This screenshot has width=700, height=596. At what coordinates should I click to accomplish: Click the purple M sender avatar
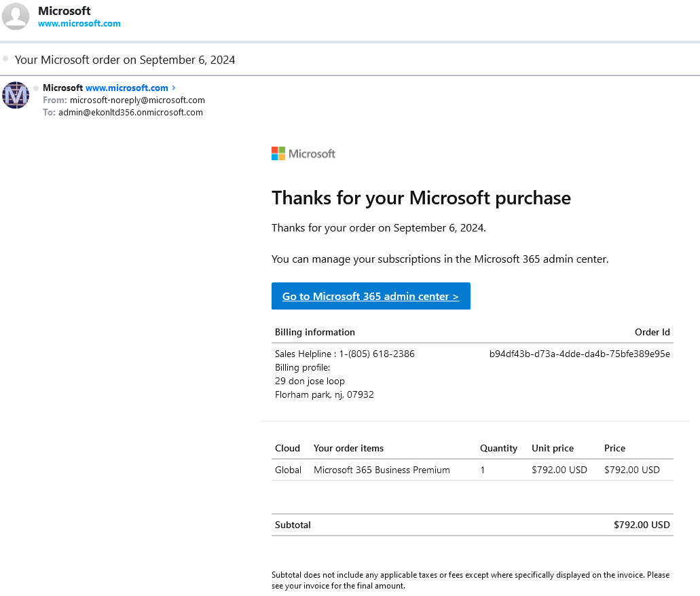click(x=16, y=95)
